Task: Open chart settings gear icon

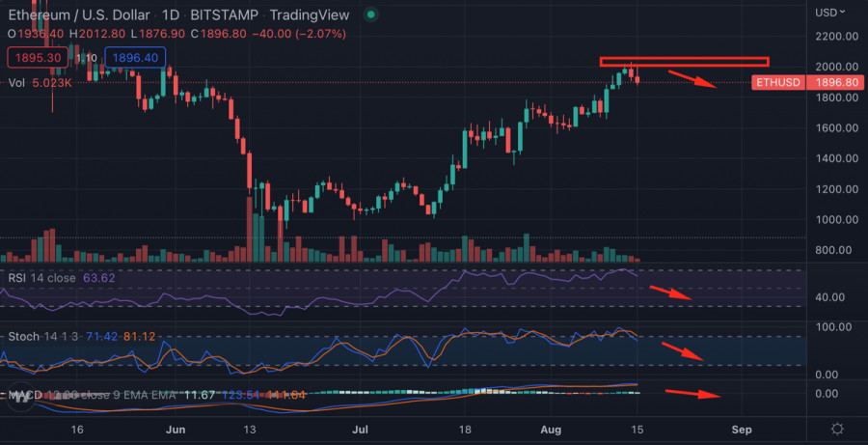Action: pos(837,429)
